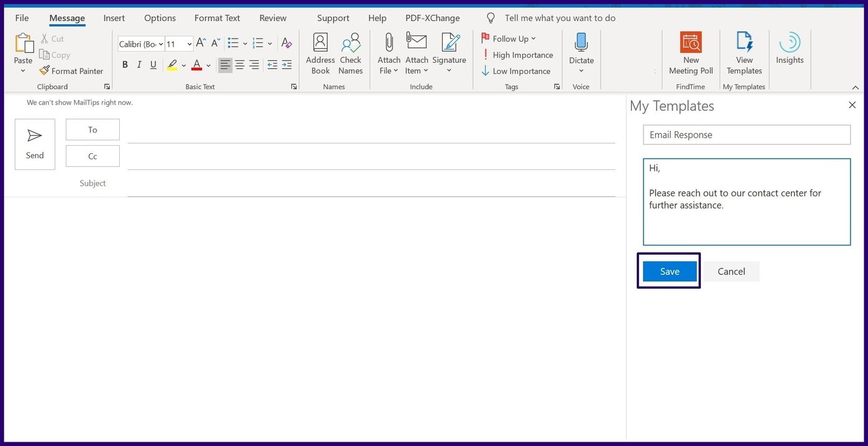Attach a file to the email
Viewport: 868px width, 446px height.
pyautogui.click(x=388, y=53)
